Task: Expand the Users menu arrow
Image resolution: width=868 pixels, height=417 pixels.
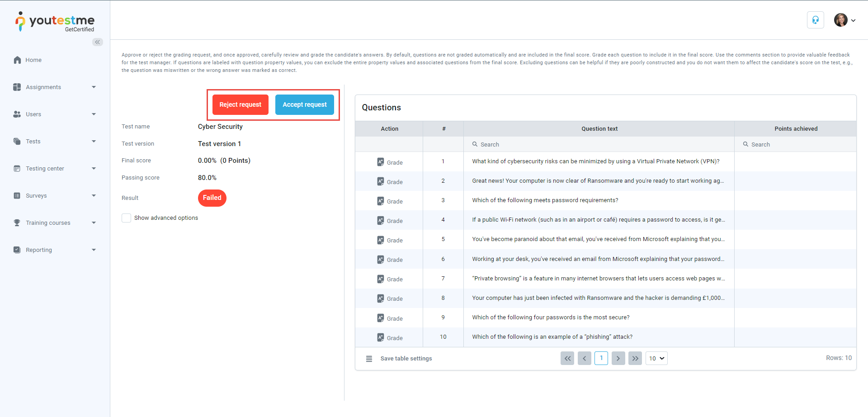Action: [94, 114]
